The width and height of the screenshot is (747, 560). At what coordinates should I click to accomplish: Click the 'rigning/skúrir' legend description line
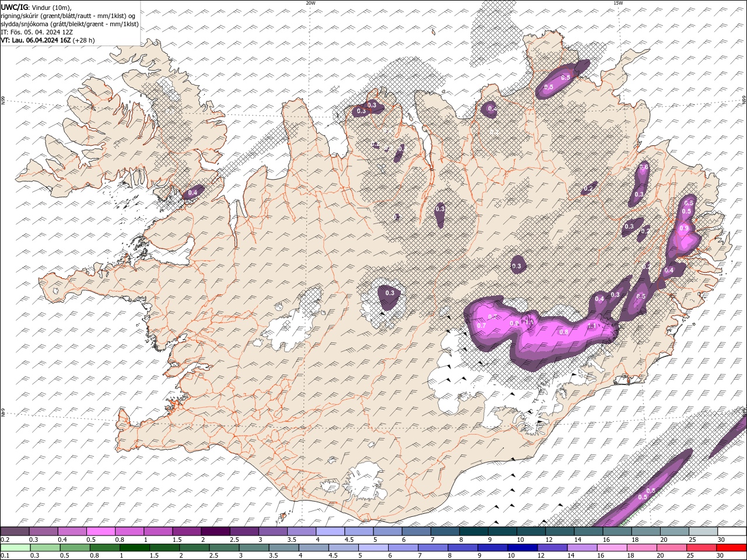68,16
